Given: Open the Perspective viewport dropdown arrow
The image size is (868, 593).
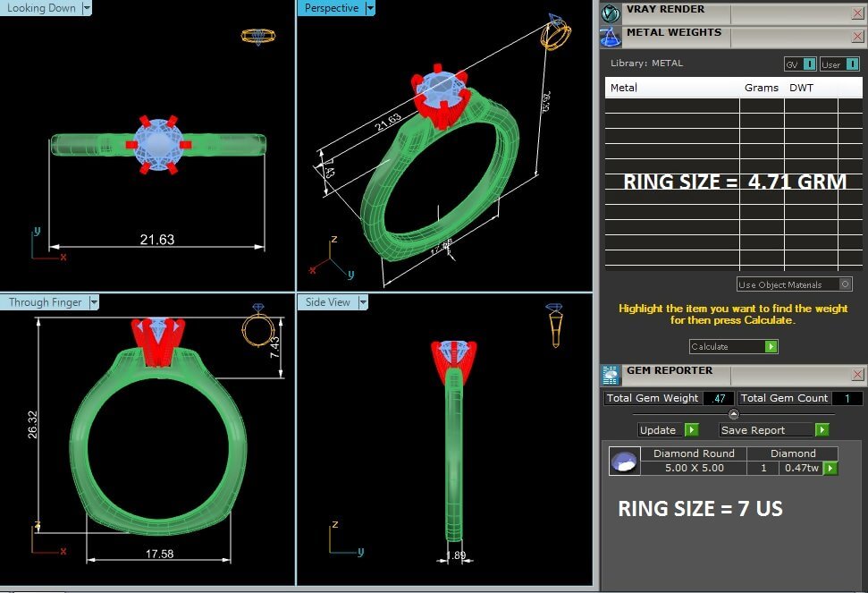Looking at the screenshot, I should point(370,8).
